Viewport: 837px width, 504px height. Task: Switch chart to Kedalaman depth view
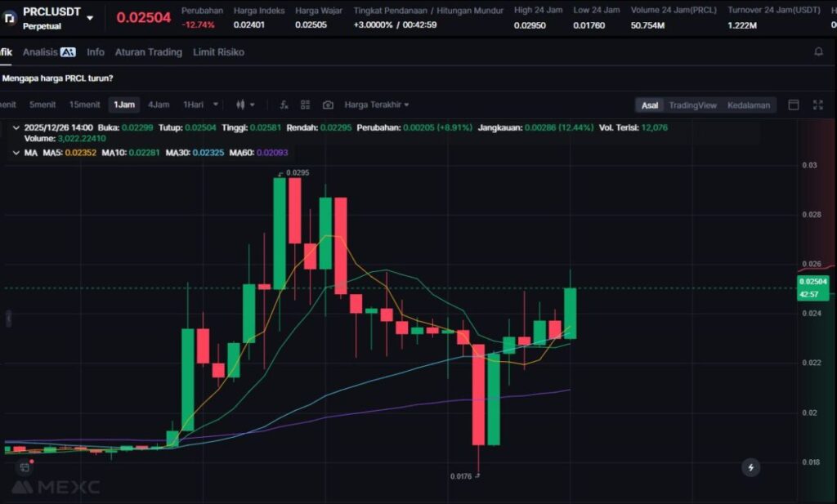tap(748, 105)
